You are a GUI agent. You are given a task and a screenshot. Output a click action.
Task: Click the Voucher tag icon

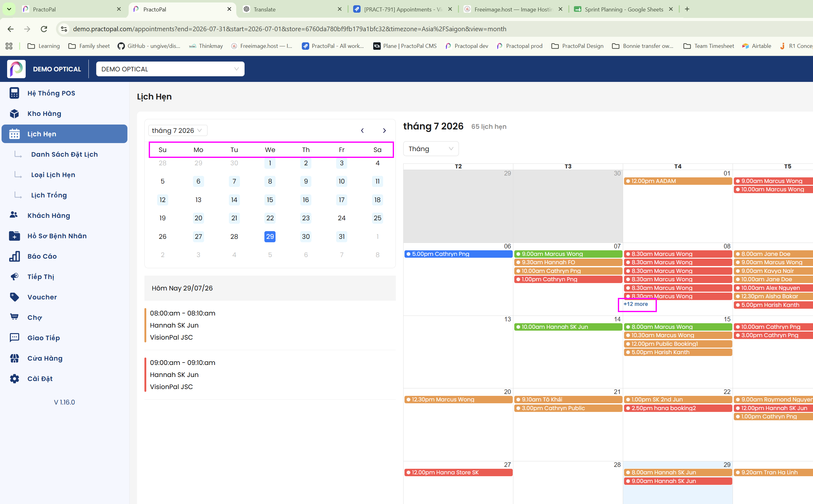[14, 297]
